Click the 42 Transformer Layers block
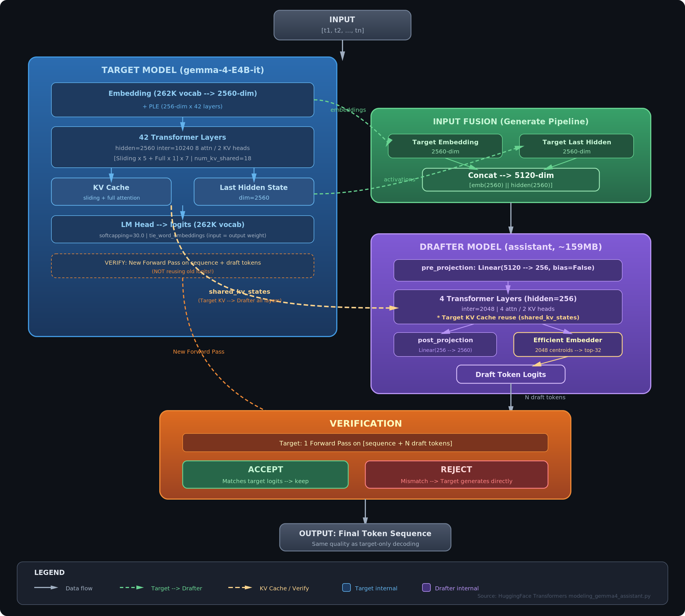 pyautogui.click(x=183, y=147)
